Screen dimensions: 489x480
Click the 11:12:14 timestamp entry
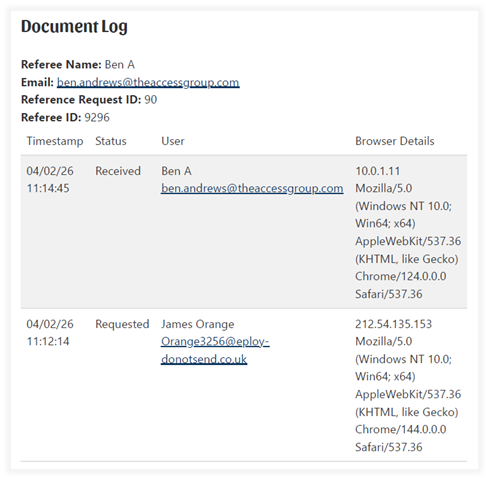(48, 341)
